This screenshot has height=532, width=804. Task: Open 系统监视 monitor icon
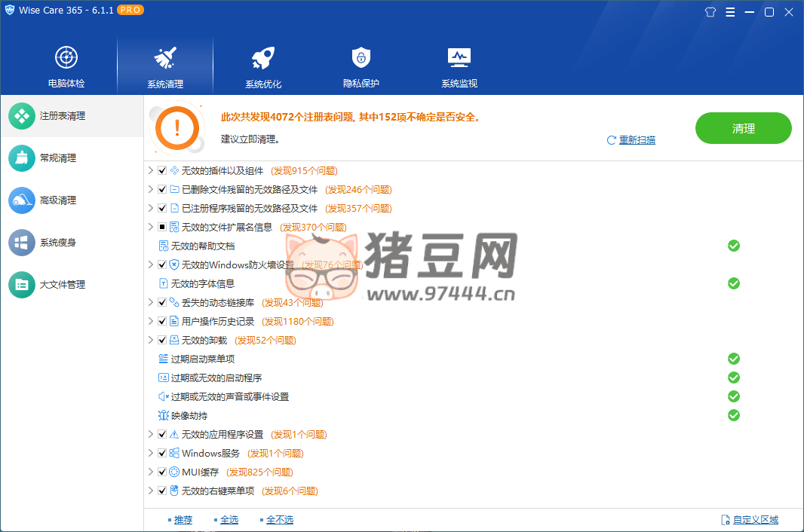tap(459, 58)
